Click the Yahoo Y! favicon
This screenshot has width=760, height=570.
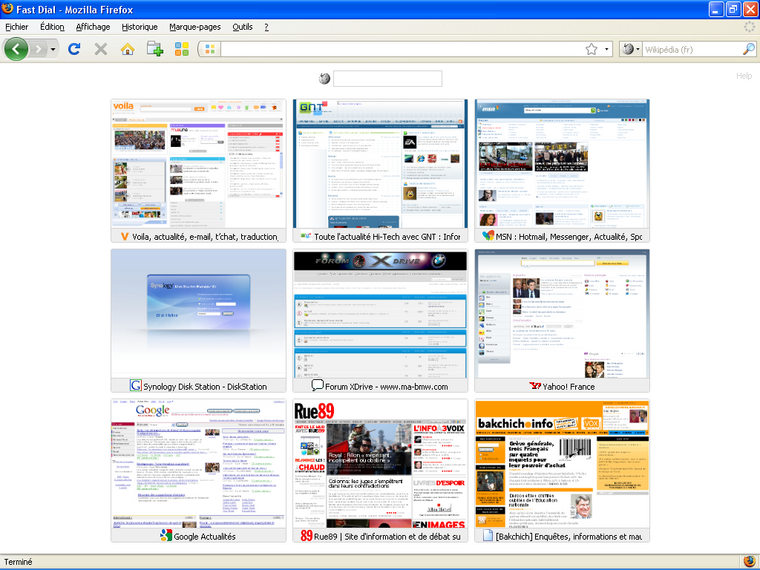[x=535, y=386]
